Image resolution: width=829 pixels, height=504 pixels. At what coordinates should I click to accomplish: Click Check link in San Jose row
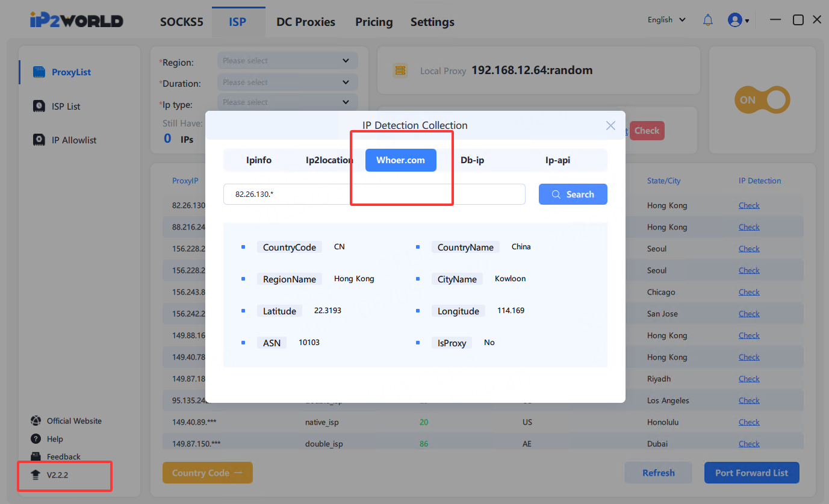(749, 314)
